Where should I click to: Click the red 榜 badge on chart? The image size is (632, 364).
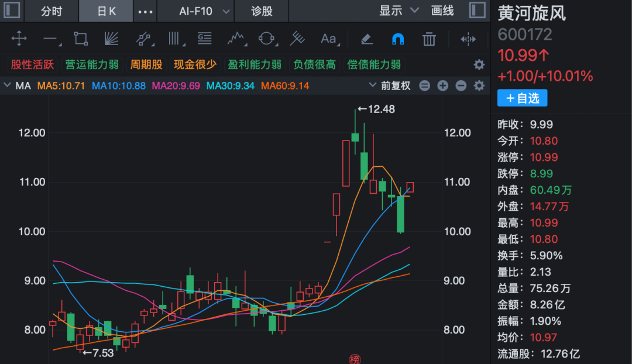tap(355, 359)
